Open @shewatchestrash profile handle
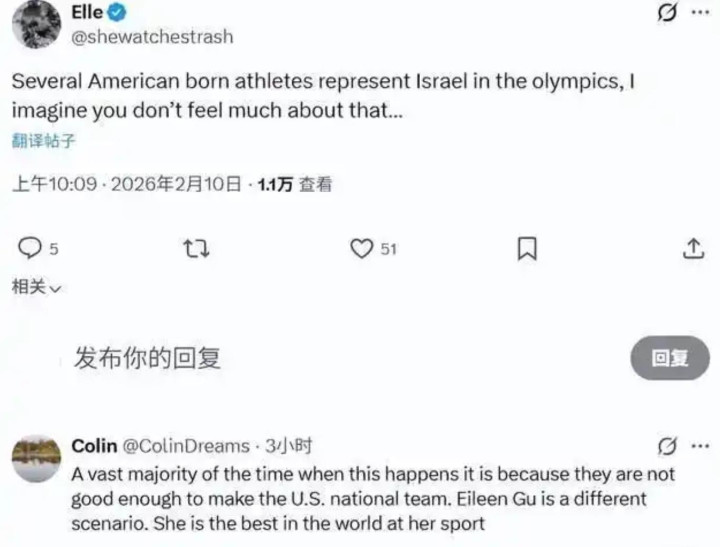Screen dimensions: 720x547 [x=152, y=37]
